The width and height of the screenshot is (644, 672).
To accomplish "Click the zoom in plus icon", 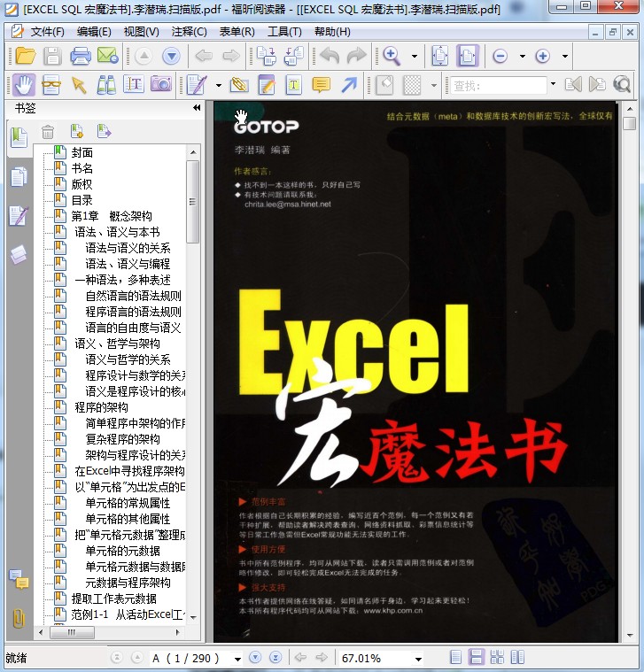I will pyautogui.click(x=543, y=56).
